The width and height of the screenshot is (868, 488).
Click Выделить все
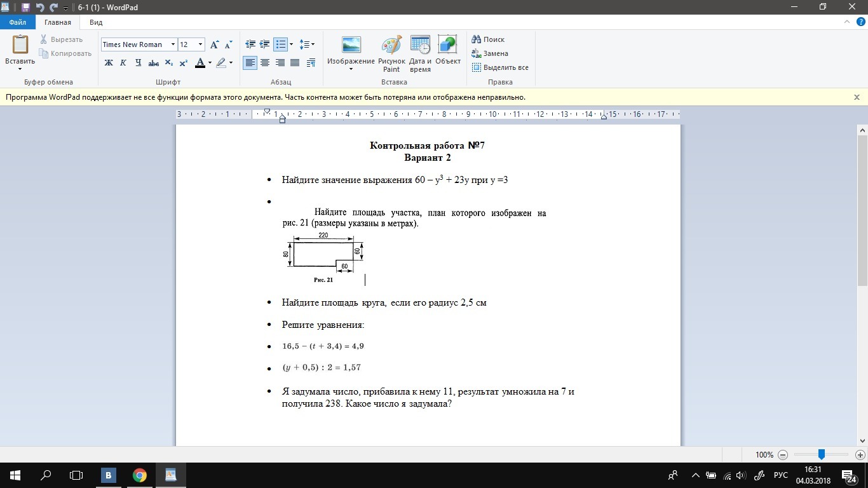[x=500, y=67]
